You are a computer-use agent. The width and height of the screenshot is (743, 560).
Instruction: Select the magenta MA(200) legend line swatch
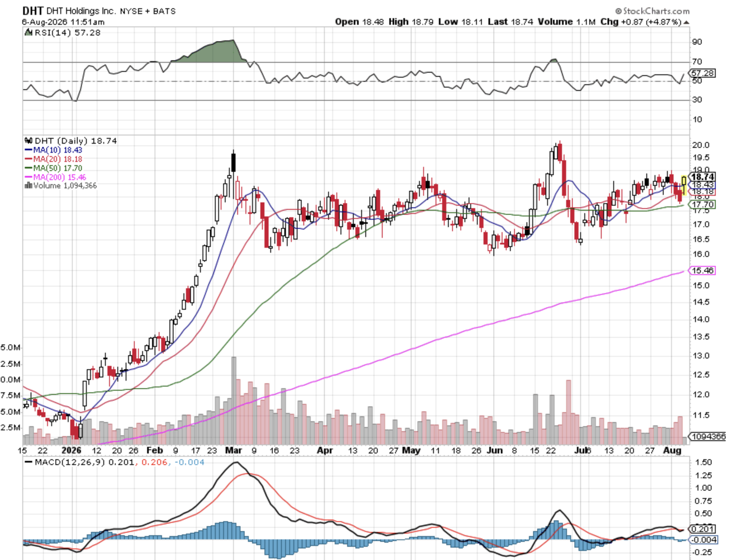click(29, 177)
